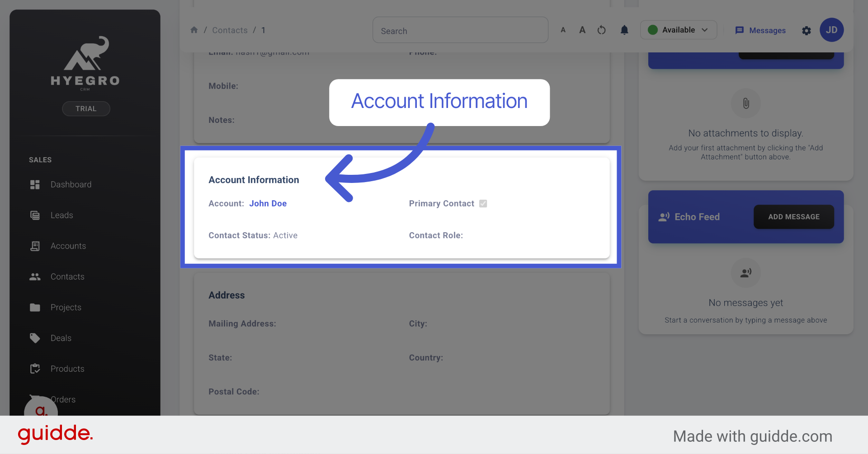Screen dimensions: 868x454
Task: Open the Available status dropdown
Action: point(678,30)
